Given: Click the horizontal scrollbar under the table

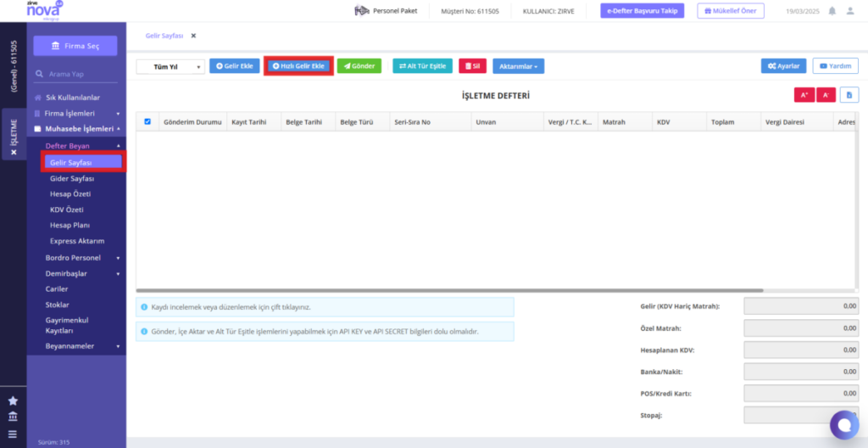Looking at the screenshot, I should point(449,290).
